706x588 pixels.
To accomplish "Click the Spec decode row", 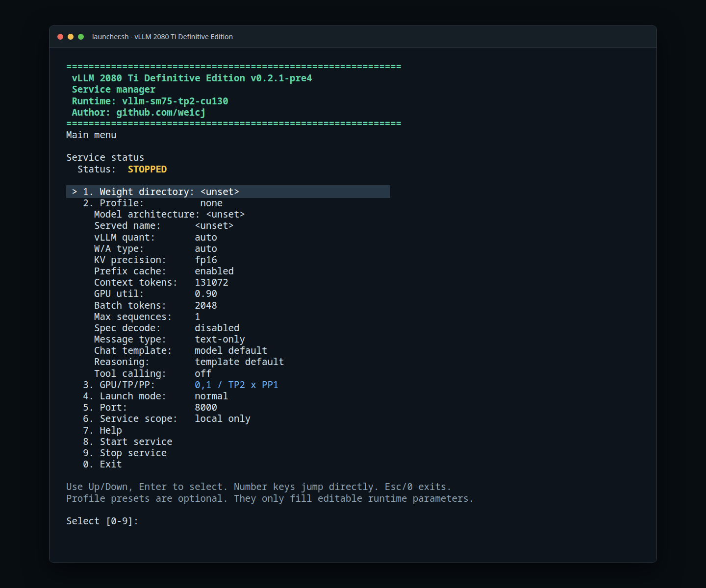I will (167, 328).
